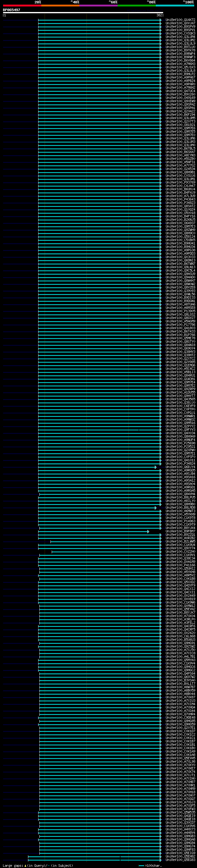Screen dimensions: 197x868
Task: Select the UniRef100_A9RGD5 label
Action: click(x=180, y=470)
